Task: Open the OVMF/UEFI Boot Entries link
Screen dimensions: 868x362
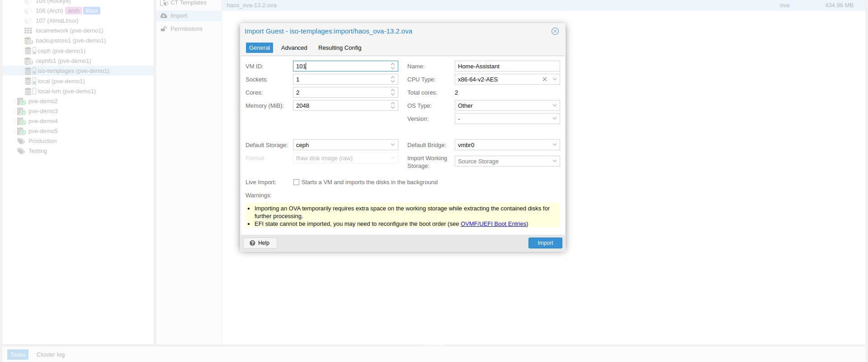Action: pos(493,224)
